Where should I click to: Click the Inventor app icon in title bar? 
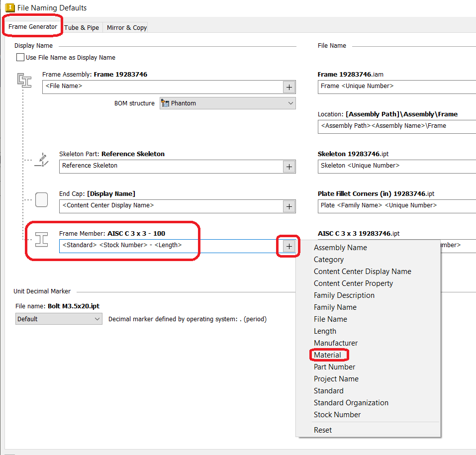[x=10, y=7]
